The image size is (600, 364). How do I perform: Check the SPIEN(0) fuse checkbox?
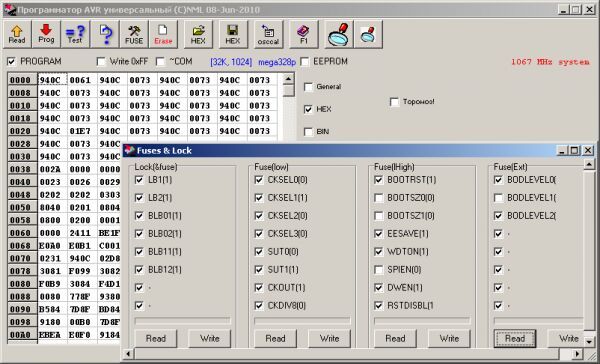379,269
